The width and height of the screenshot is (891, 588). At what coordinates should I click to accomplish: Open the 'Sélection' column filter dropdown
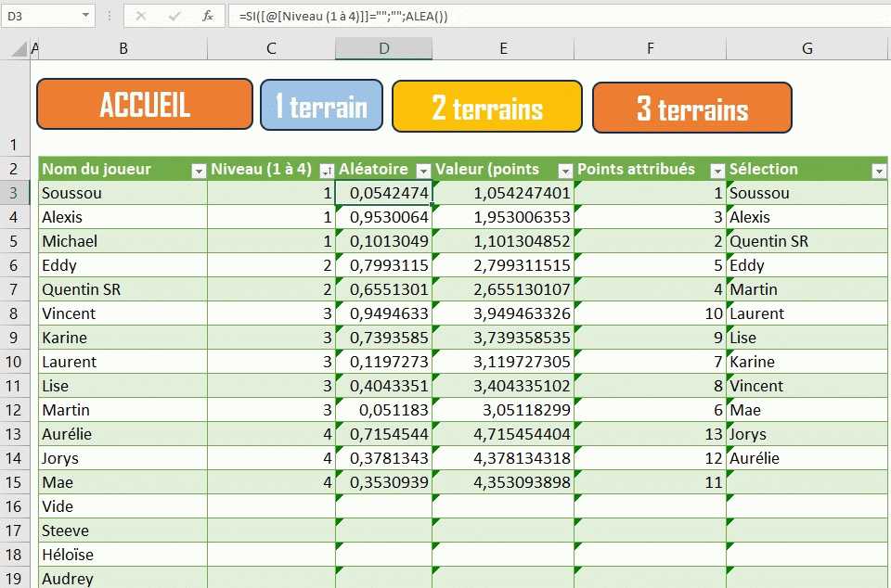pyautogui.click(x=879, y=171)
